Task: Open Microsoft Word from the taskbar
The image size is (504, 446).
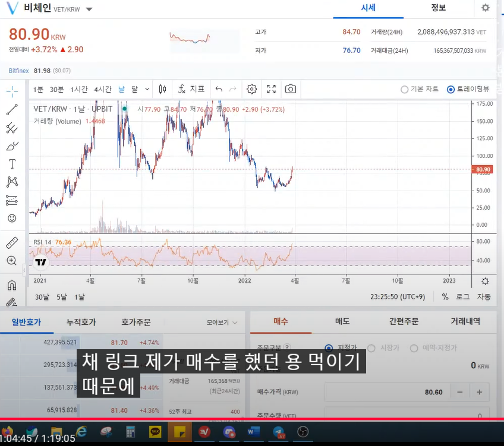Action: [x=253, y=432]
